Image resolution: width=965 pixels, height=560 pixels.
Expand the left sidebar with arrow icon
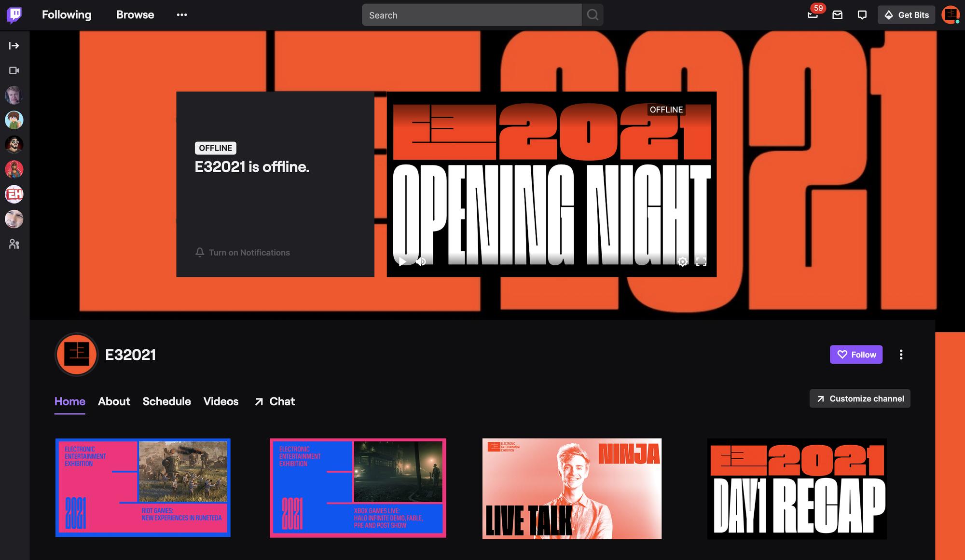pyautogui.click(x=14, y=46)
